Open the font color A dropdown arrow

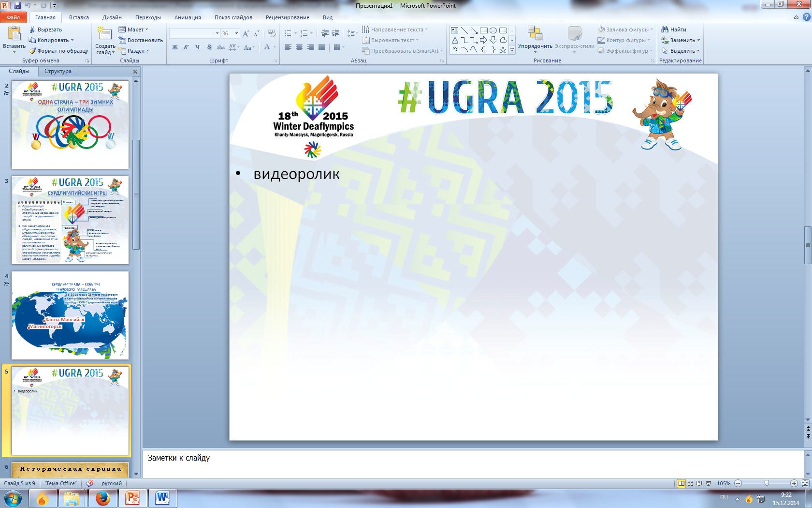point(275,47)
